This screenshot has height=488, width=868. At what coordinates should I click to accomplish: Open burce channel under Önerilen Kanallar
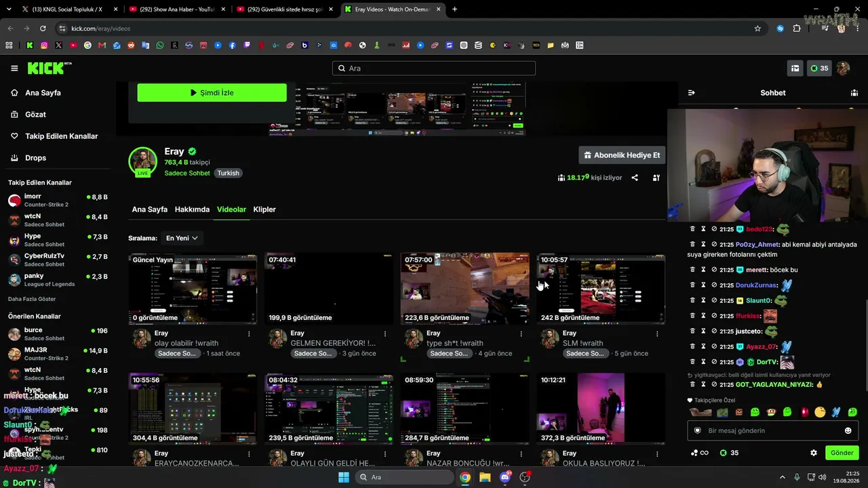(x=58, y=334)
